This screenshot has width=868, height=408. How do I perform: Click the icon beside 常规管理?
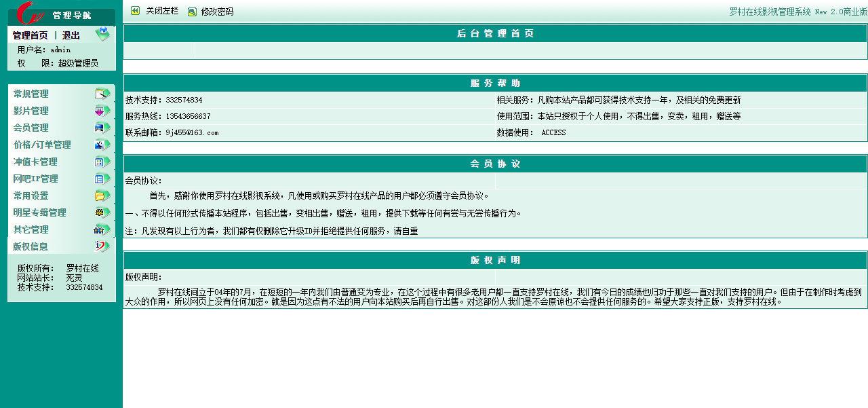click(x=102, y=94)
